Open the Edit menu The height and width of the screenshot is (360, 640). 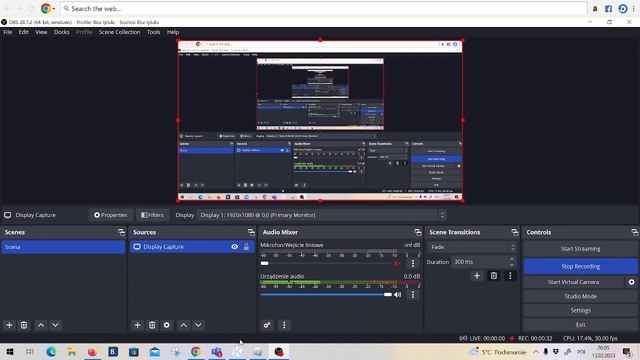[x=24, y=32]
